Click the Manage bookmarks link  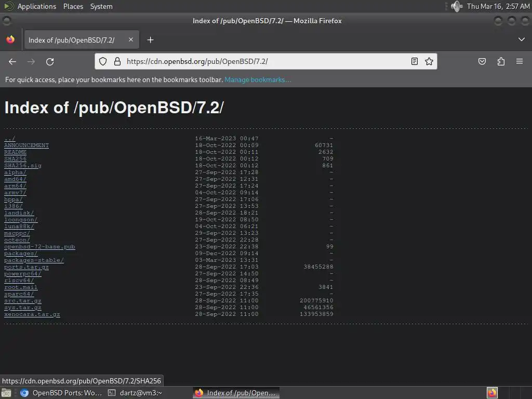pos(258,79)
